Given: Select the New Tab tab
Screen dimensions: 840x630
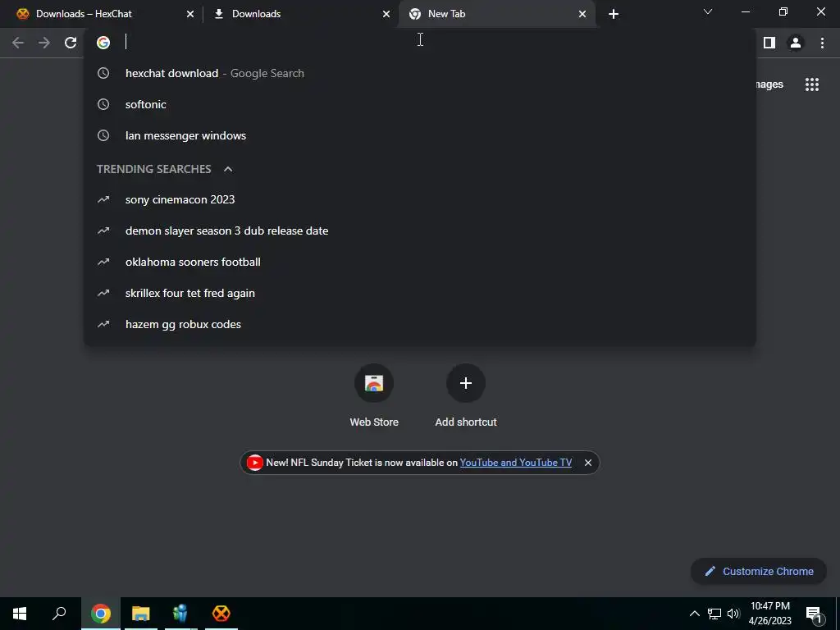Looking at the screenshot, I should (496, 14).
